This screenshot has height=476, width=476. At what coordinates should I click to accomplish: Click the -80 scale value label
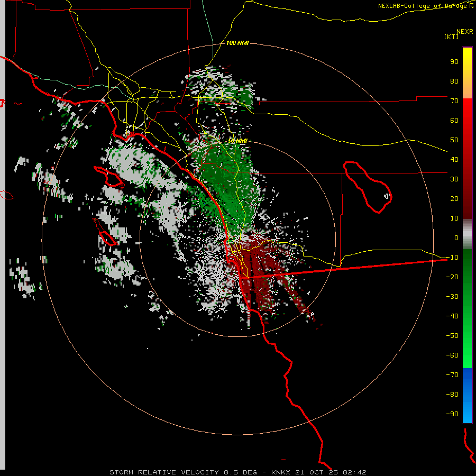click(x=452, y=395)
